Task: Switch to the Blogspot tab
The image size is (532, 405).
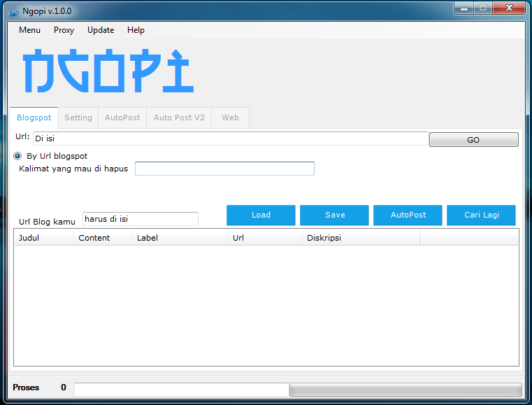Action: [x=34, y=118]
